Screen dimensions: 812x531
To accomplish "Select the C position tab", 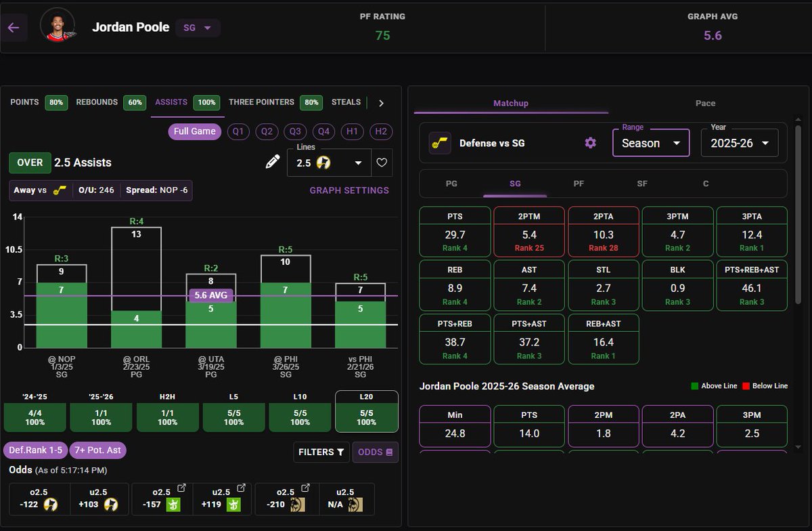I will point(706,184).
